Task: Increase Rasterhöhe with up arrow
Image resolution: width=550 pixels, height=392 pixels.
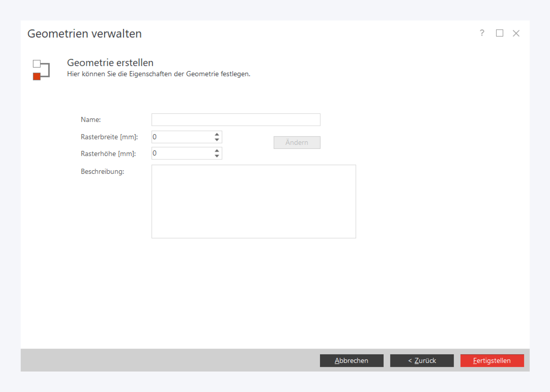Action: pyautogui.click(x=217, y=150)
